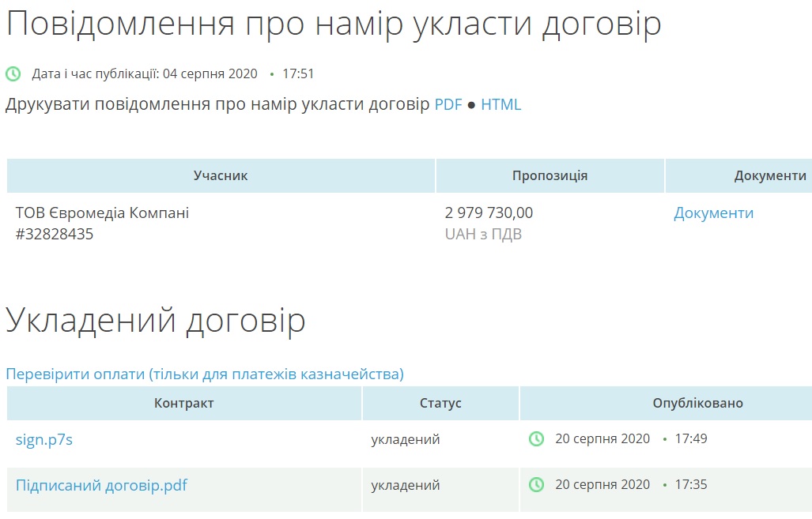This screenshot has width=812, height=519.
Task: Click the Учасник column header
Action: tap(221, 175)
